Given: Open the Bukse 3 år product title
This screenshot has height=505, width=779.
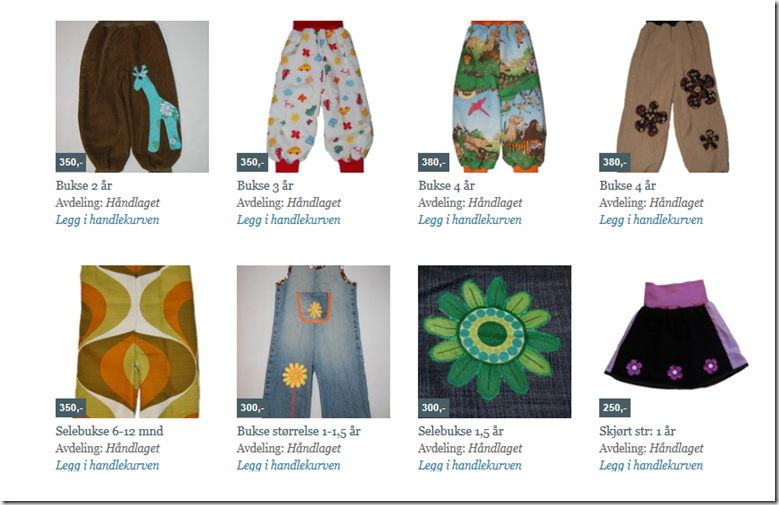Looking at the screenshot, I should [265, 186].
